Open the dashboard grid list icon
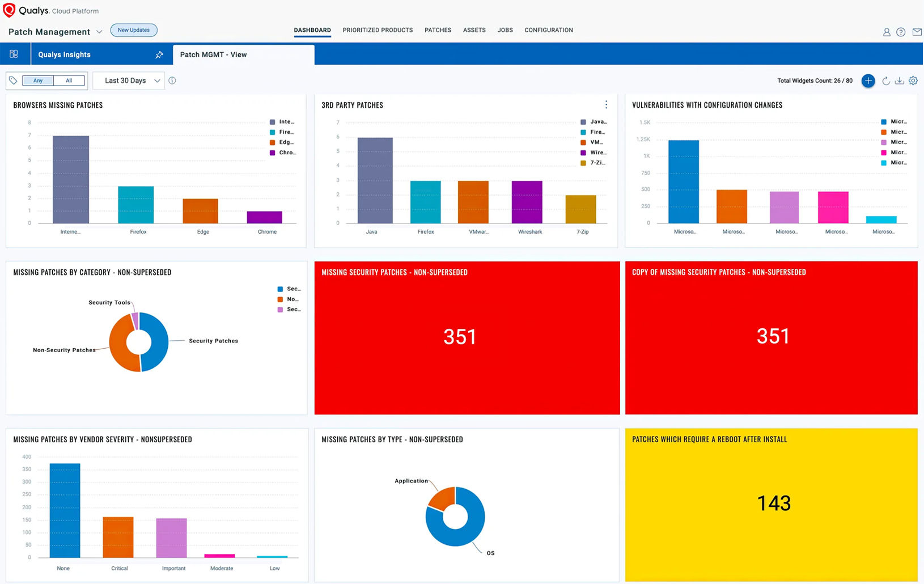 [x=14, y=54]
